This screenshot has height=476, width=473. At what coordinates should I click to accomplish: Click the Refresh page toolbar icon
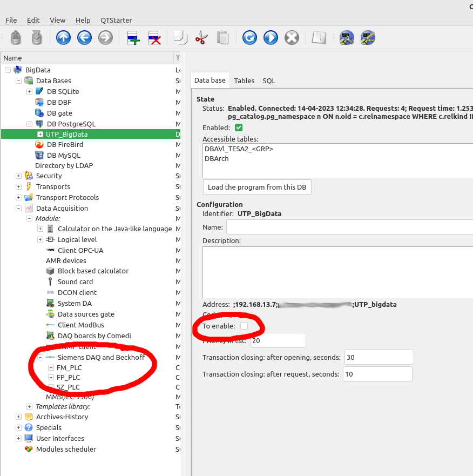click(x=249, y=38)
